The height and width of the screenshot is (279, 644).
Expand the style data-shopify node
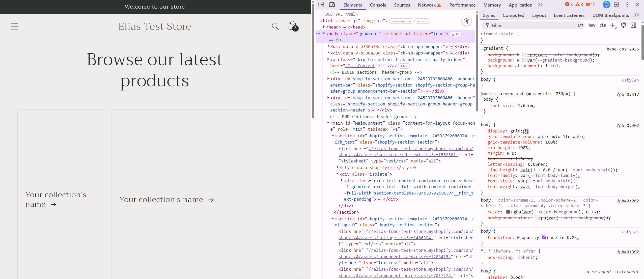338,168
